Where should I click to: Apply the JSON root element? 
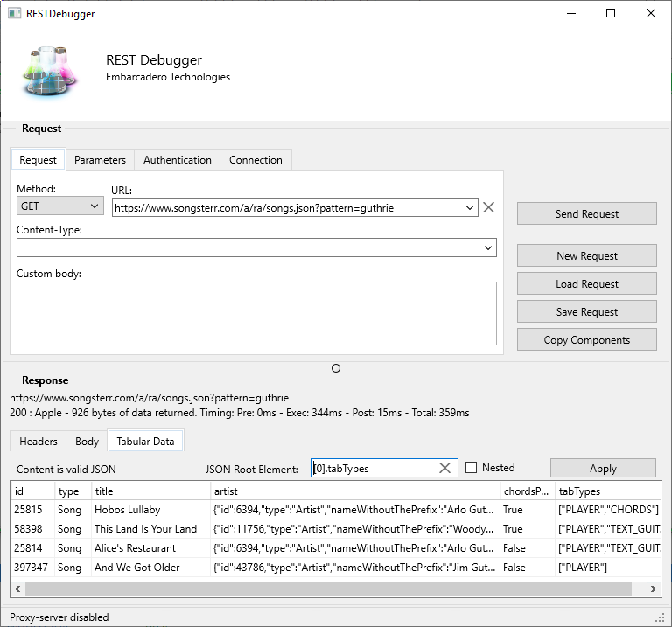pos(603,468)
